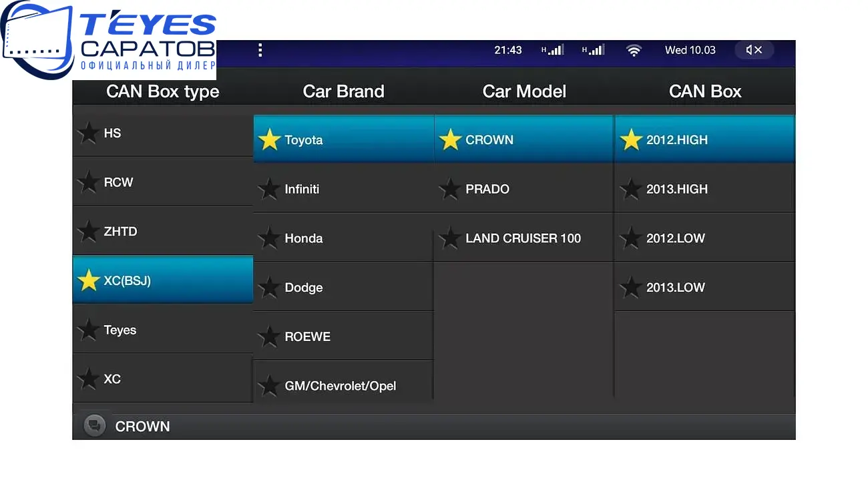
Task: Click the TEYES Саратов dealer logo
Action: pos(108,40)
